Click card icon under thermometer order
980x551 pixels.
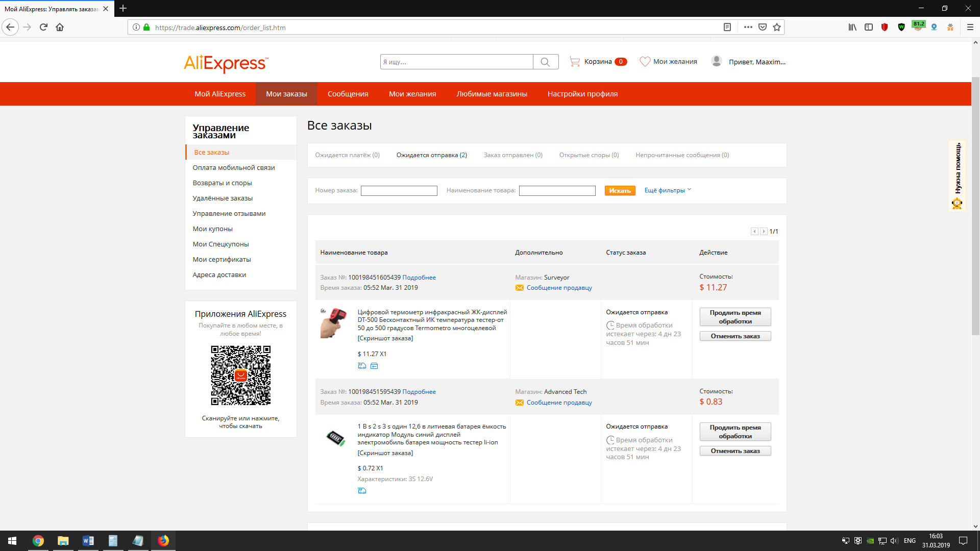click(374, 366)
